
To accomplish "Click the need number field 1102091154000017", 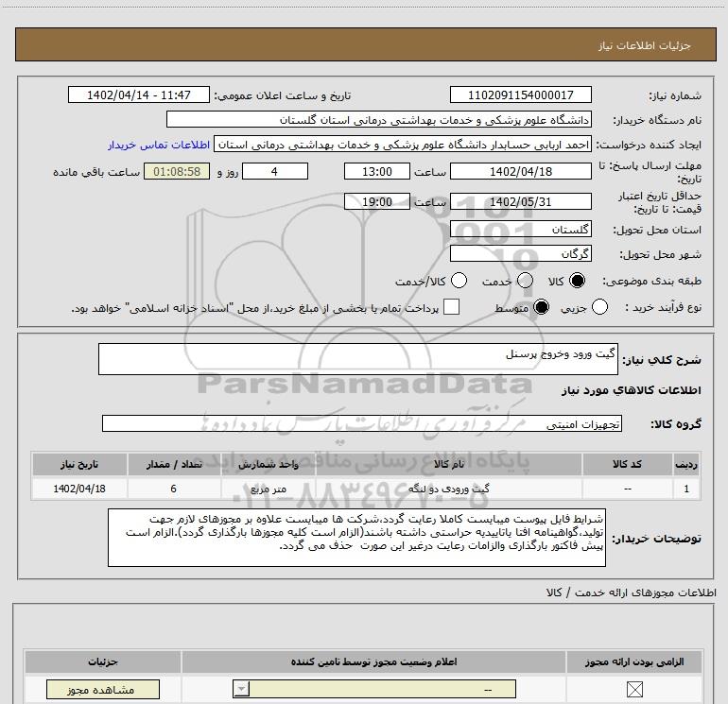I will pyautogui.click(x=520, y=95).
